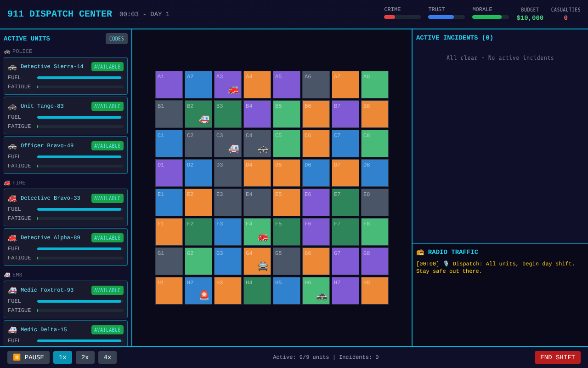Pause the simulation
The height and width of the screenshot is (368, 588).
(28, 357)
